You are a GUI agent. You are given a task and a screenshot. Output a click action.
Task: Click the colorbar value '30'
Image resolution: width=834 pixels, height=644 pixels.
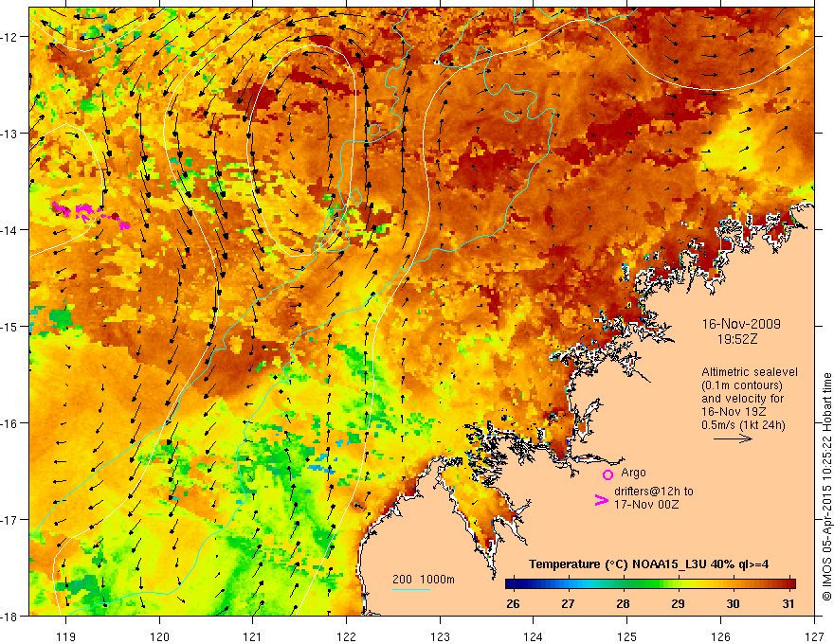[733, 603]
